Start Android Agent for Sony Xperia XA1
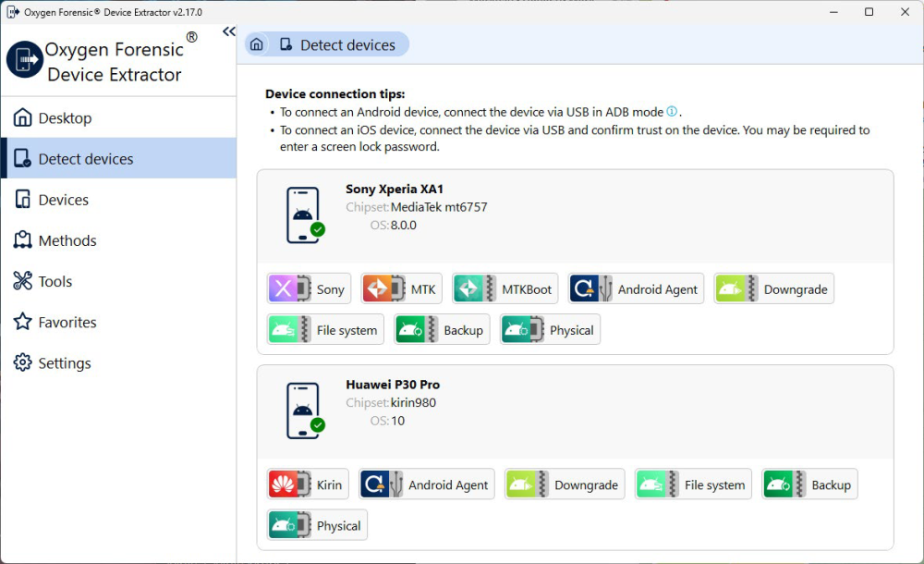This screenshot has height=564, width=924. click(636, 289)
